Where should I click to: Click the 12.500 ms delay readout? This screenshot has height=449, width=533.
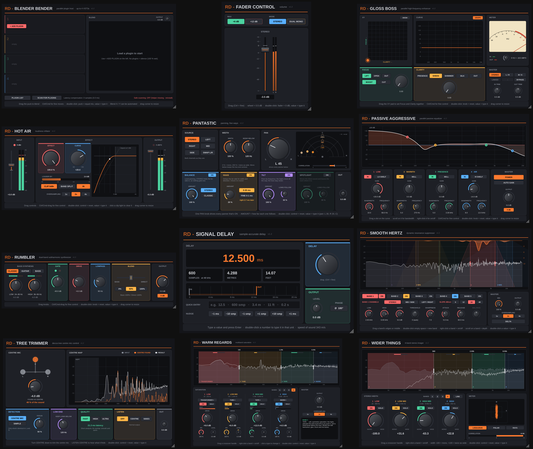coord(243,258)
